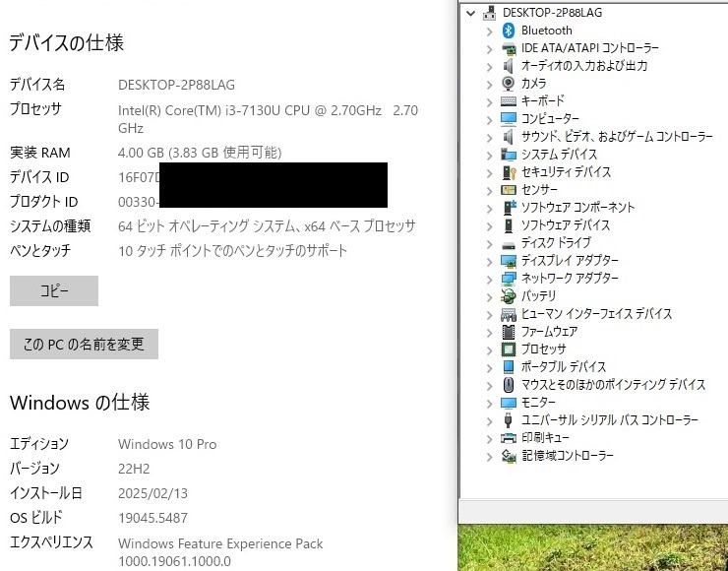The height and width of the screenshot is (571, 728).
Task: Click the Bluetooth category icon
Action: click(x=509, y=31)
